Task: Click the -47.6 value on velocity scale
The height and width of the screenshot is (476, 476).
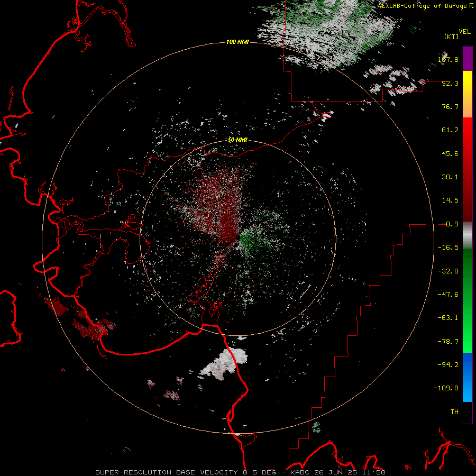Action: (448, 295)
